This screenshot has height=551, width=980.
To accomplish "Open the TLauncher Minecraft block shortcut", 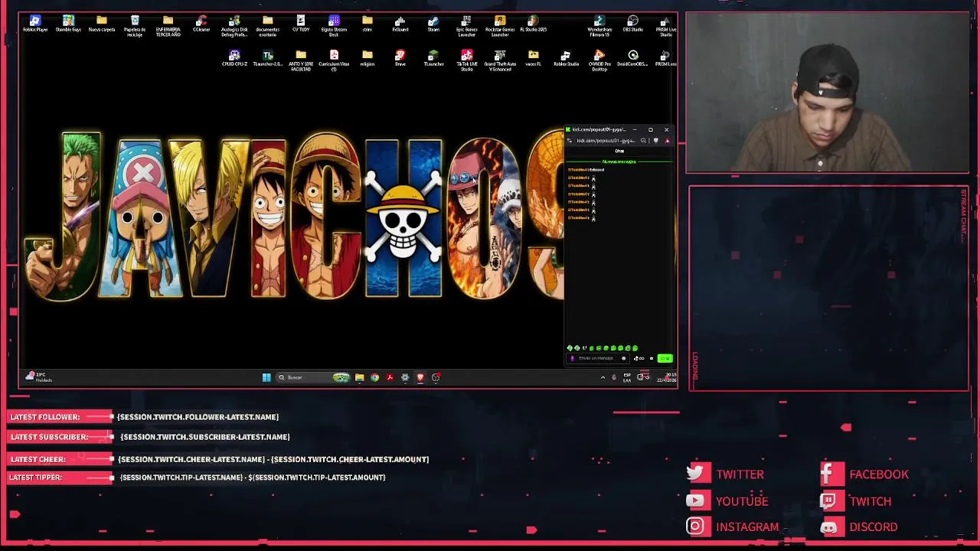I will tap(433, 59).
